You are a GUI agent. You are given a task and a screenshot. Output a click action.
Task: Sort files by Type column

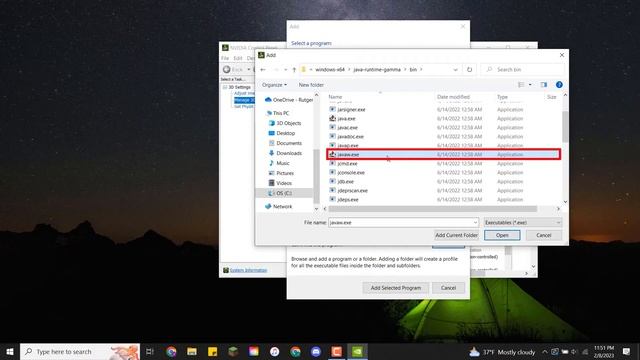(x=502, y=97)
